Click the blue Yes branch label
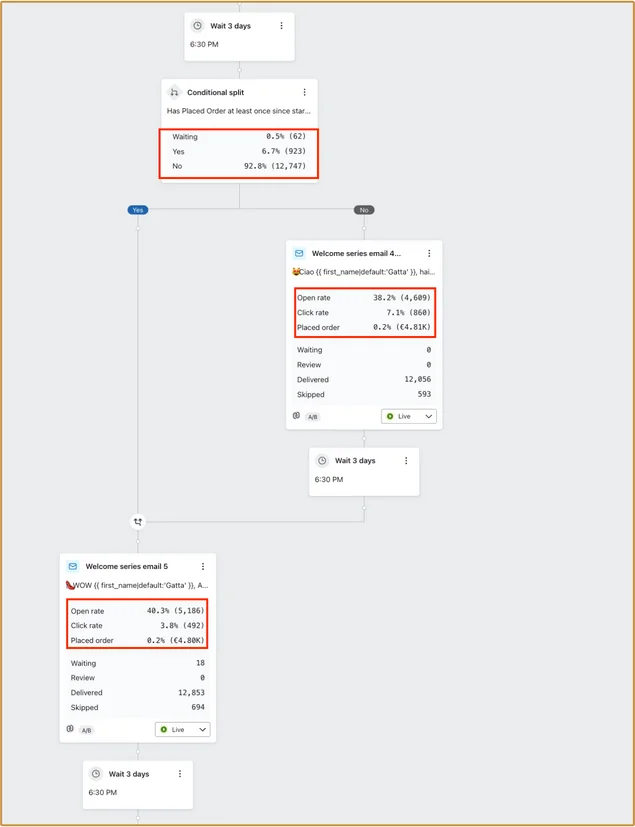The image size is (635, 827). [138, 210]
